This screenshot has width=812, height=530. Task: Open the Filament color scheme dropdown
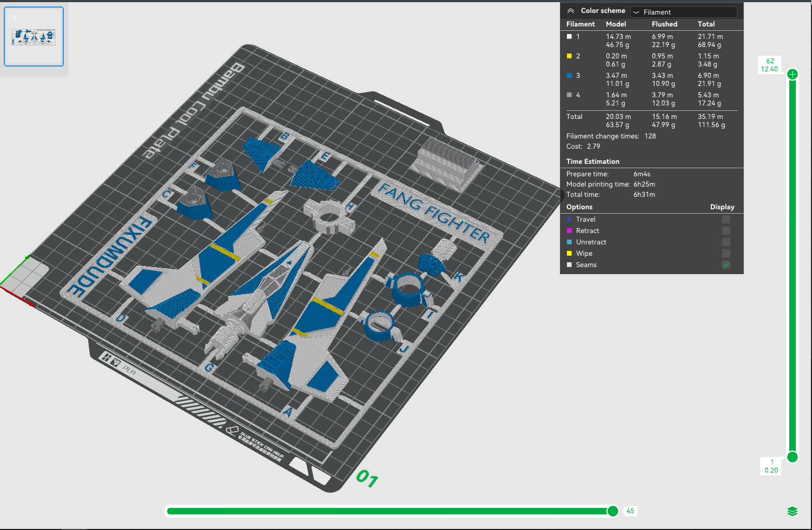tap(683, 12)
